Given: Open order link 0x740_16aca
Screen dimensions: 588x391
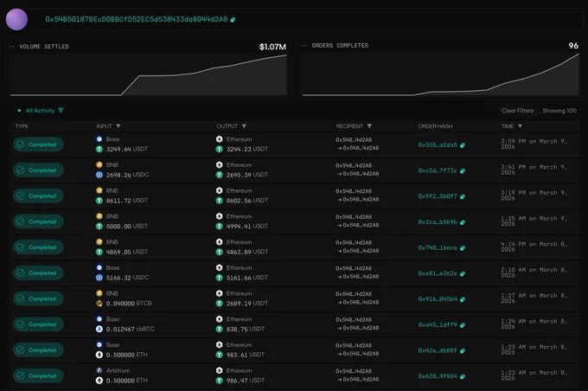Looking at the screenshot, I should coord(438,247).
